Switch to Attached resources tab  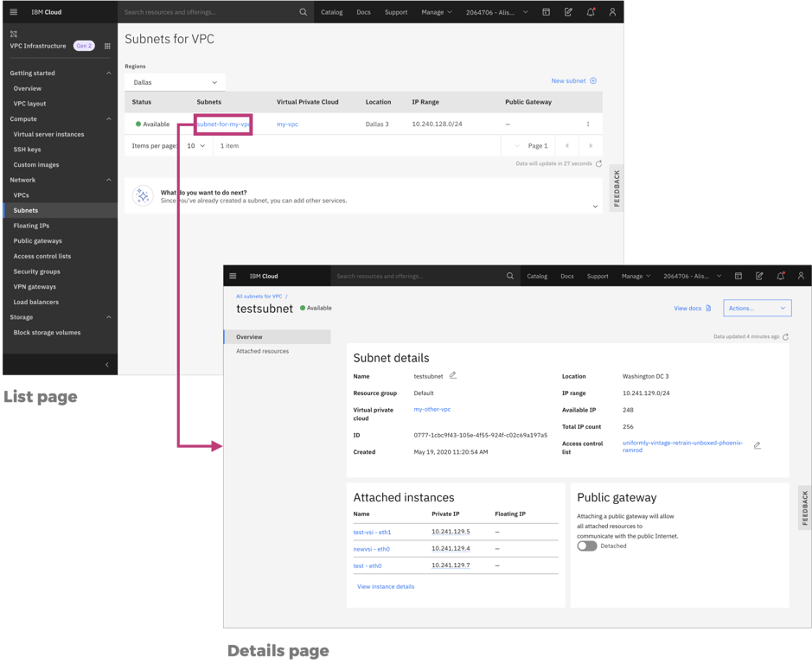(x=263, y=351)
